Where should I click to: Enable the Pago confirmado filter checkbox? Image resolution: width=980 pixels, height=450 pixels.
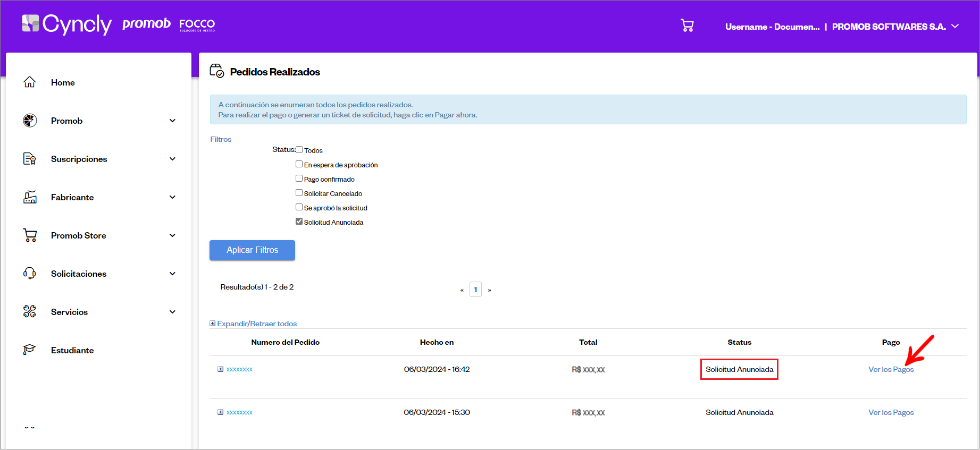[x=299, y=179]
